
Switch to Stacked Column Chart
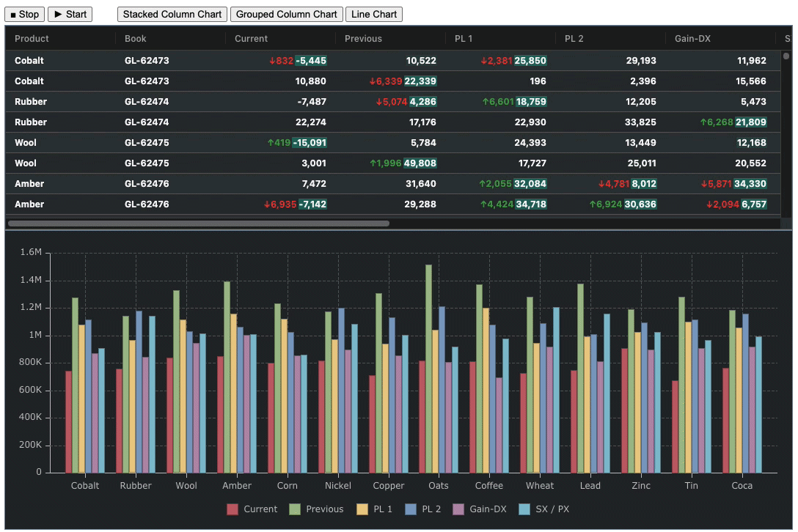(x=172, y=14)
